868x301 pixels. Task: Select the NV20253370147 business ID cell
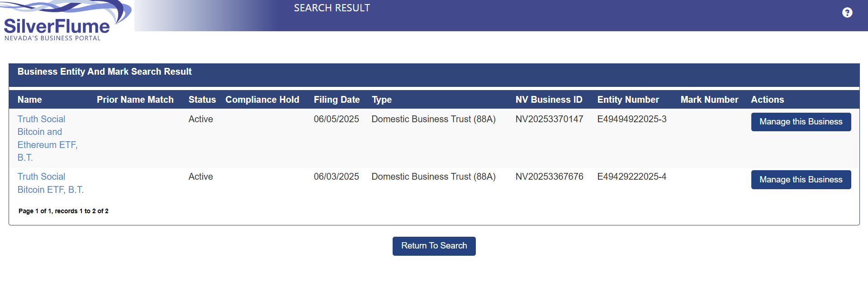click(549, 119)
